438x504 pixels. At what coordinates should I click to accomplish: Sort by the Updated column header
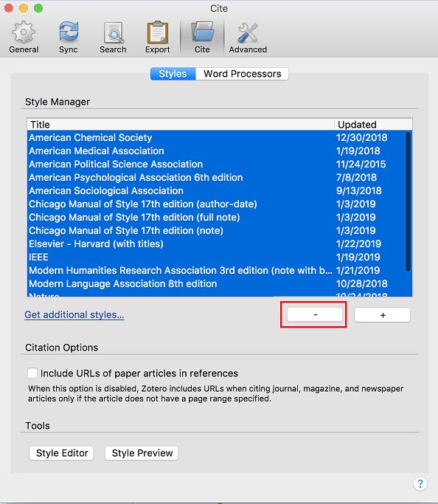coord(373,125)
